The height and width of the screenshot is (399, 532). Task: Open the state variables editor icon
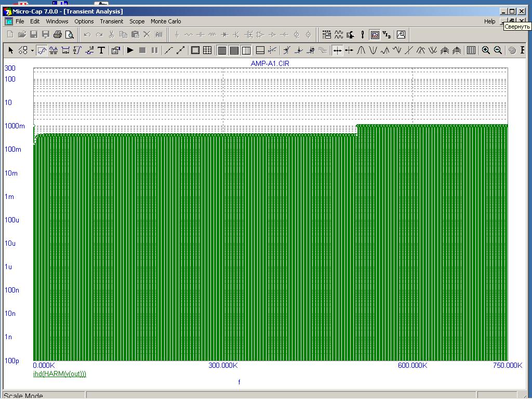(351, 34)
